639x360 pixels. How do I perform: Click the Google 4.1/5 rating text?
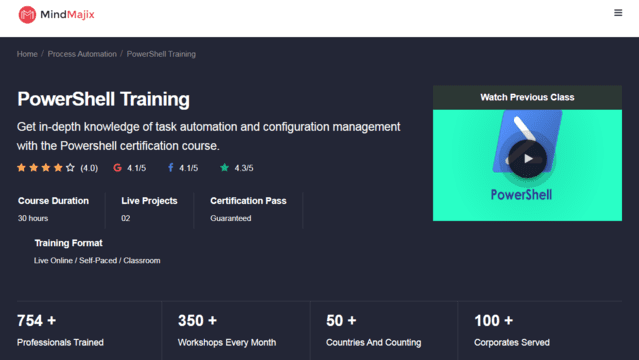137,168
